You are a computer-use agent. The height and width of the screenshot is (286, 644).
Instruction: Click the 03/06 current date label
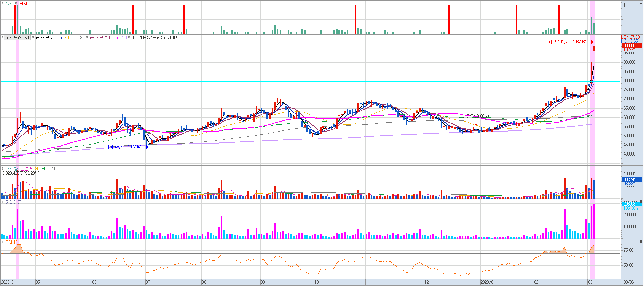629,282
